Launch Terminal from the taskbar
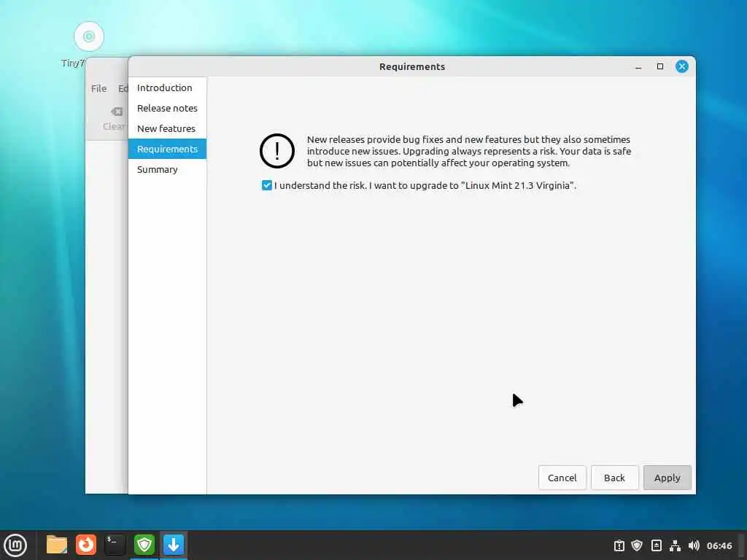The height and width of the screenshot is (560, 747). point(115,545)
